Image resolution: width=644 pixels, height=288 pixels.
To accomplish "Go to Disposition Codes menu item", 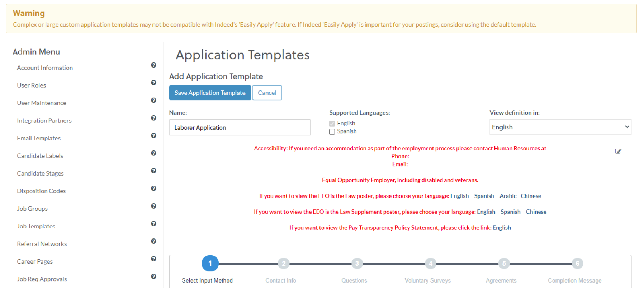I will pyautogui.click(x=41, y=191).
